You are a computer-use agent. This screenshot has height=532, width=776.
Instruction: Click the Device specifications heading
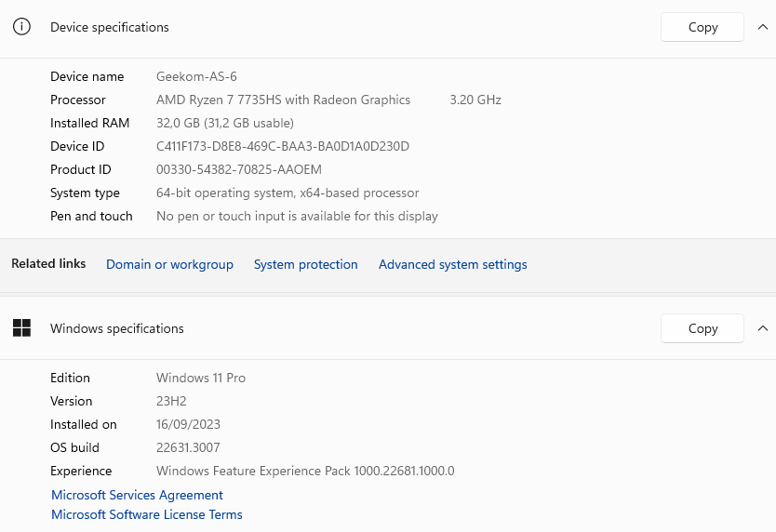[110, 27]
